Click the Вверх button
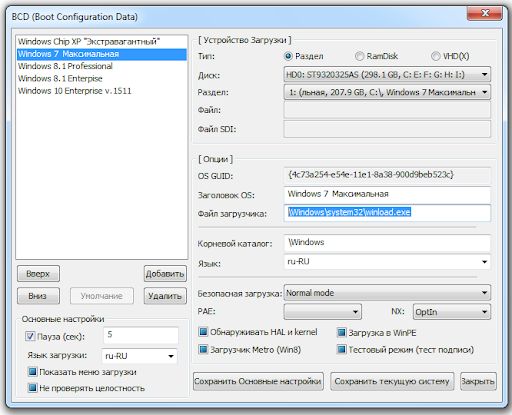The image size is (512, 415). 38,274
